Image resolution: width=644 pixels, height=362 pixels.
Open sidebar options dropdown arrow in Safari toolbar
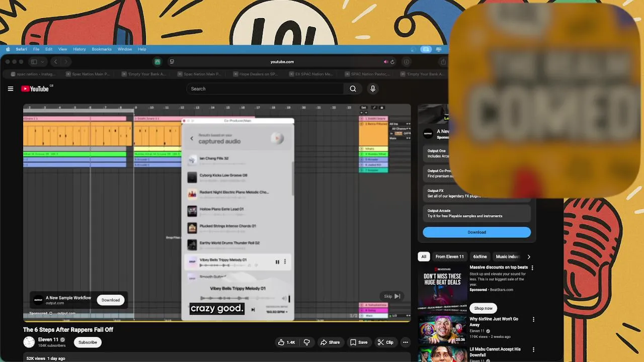43,62
